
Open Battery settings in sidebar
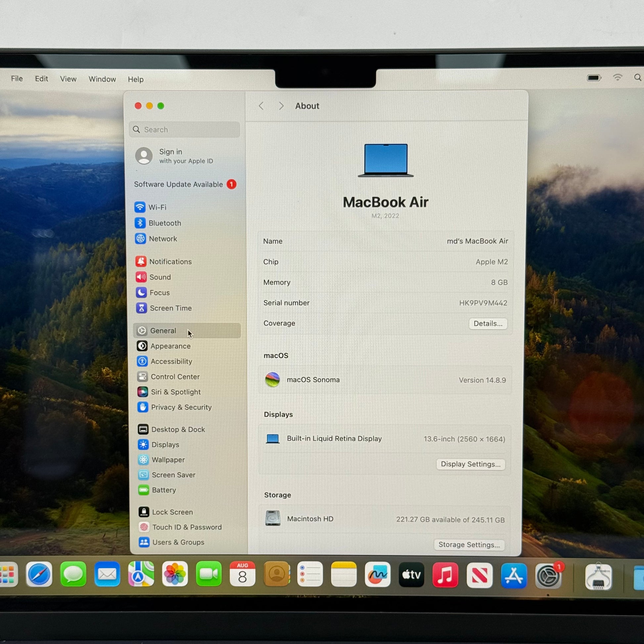[157, 490]
